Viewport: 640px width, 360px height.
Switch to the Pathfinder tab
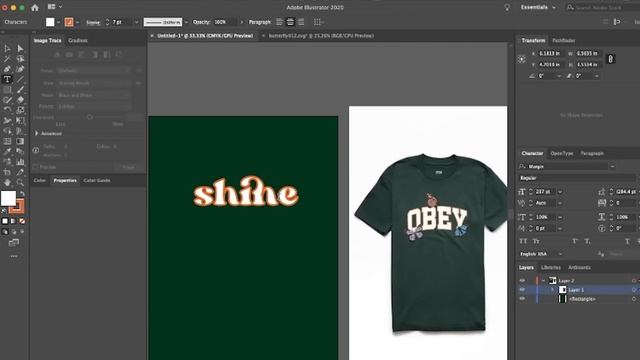(x=564, y=40)
